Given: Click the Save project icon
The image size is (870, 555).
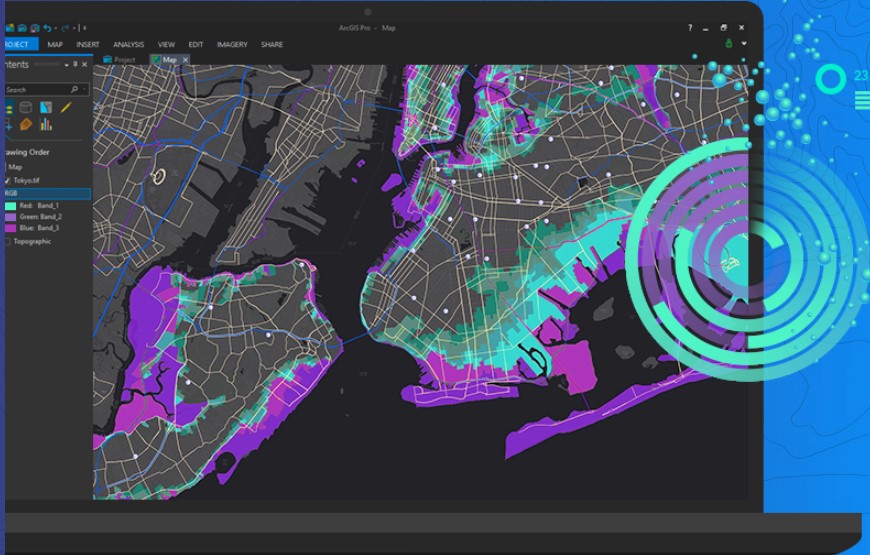Looking at the screenshot, I should (x=34, y=28).
